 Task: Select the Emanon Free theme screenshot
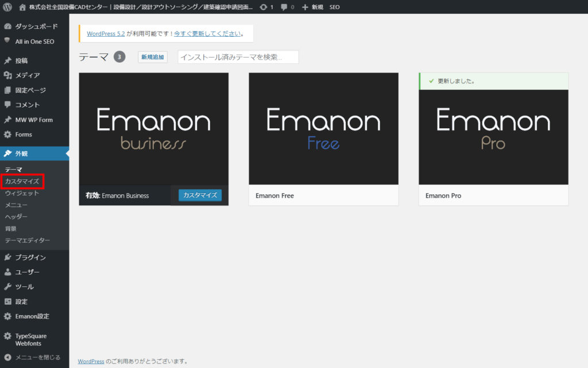point(324,129)
